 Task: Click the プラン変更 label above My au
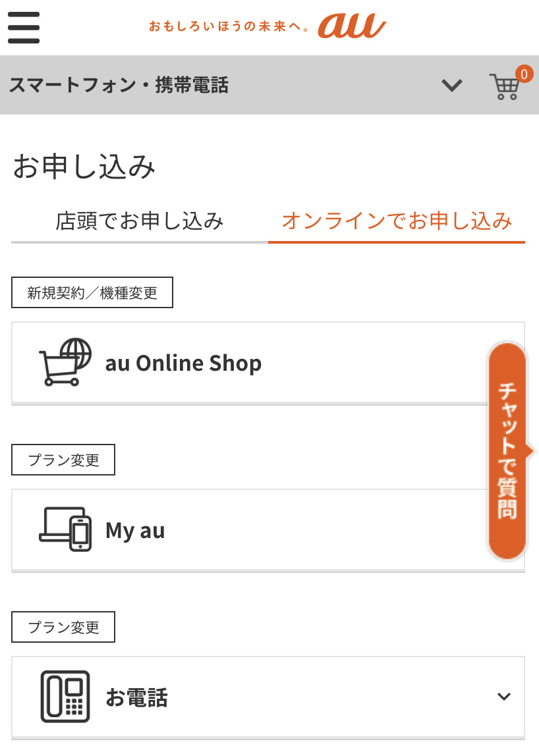[x=63, y=460]
